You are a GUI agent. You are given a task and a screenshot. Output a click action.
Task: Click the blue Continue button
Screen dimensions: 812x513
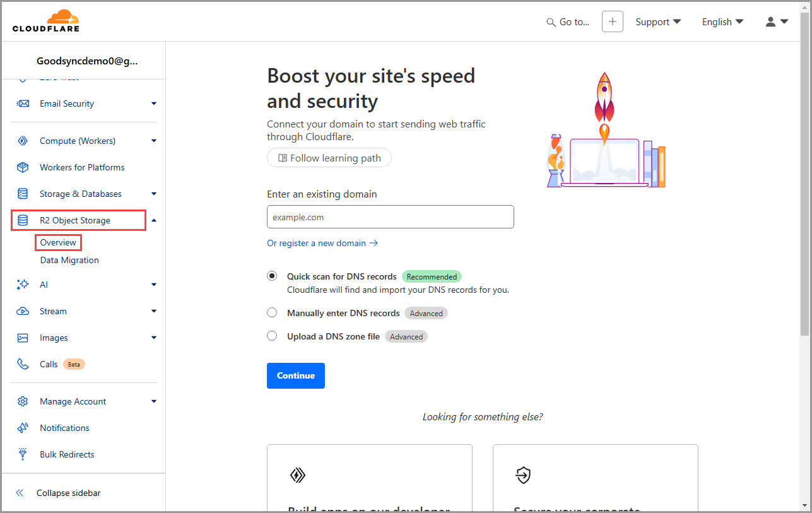pos(296,375)
